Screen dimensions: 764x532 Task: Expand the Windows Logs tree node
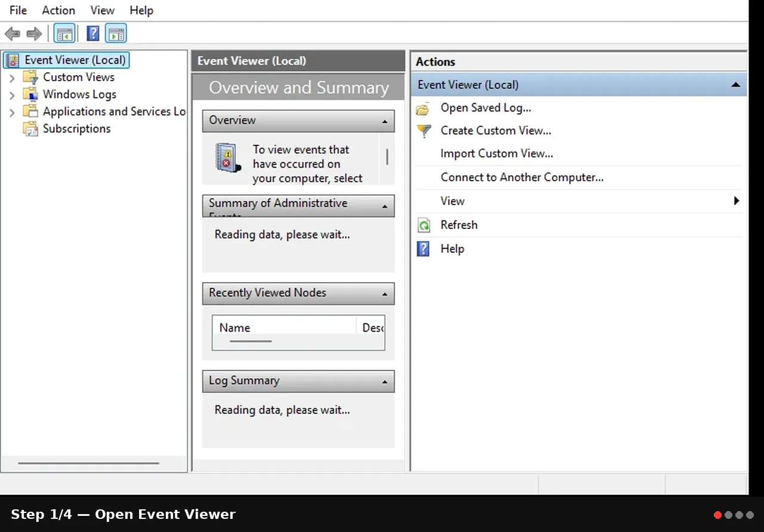(x=12, y=95)
